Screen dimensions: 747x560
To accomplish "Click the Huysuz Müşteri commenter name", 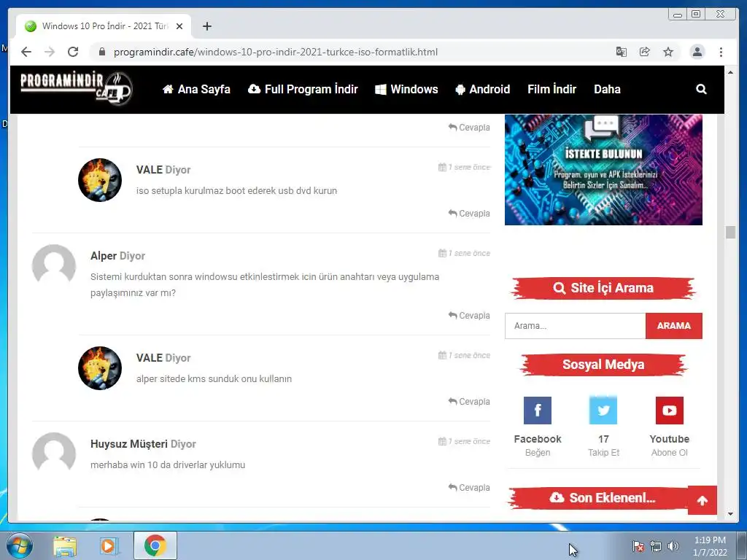I will [x=129, y=444].
